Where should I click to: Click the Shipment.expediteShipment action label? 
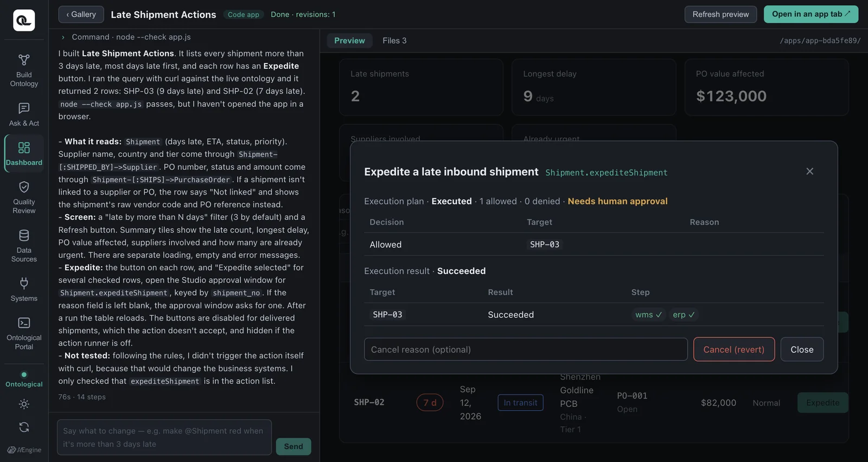(x=606, y=172)
